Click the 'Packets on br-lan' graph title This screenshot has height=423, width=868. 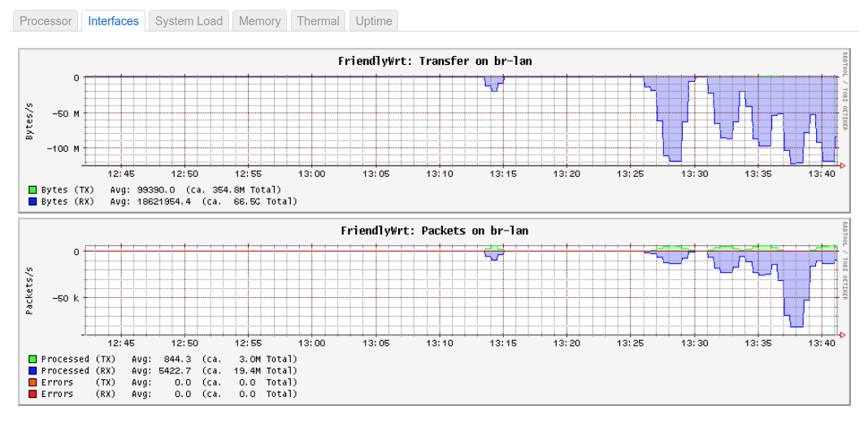(x=435, y=231)
